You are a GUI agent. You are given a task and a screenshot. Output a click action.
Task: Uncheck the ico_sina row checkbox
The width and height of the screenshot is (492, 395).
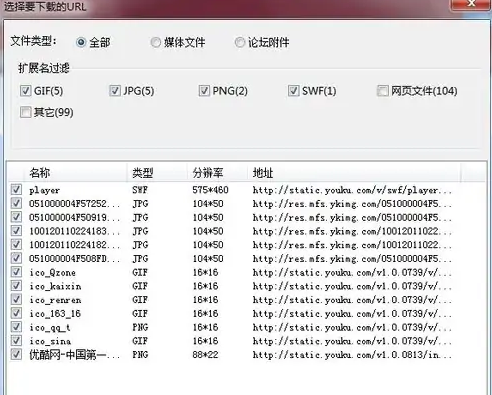pyautogui.click(x=16, y=341)
